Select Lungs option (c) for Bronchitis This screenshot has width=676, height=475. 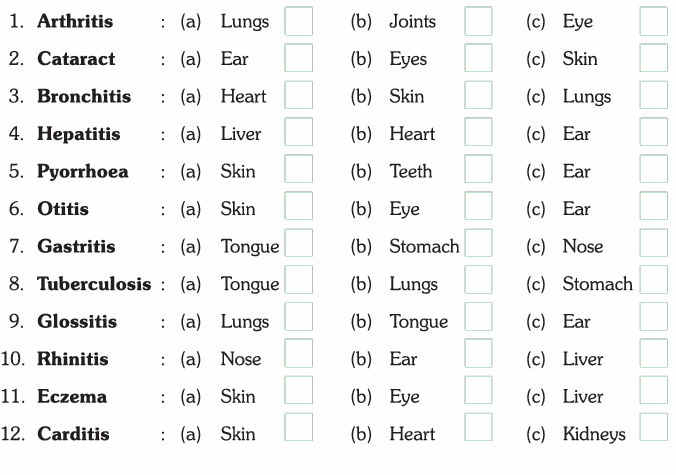tap(653, 96)
